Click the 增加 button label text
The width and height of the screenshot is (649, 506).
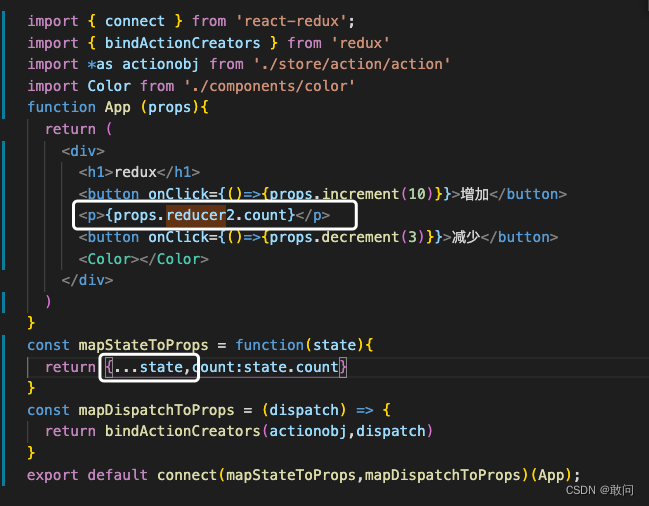474,194
